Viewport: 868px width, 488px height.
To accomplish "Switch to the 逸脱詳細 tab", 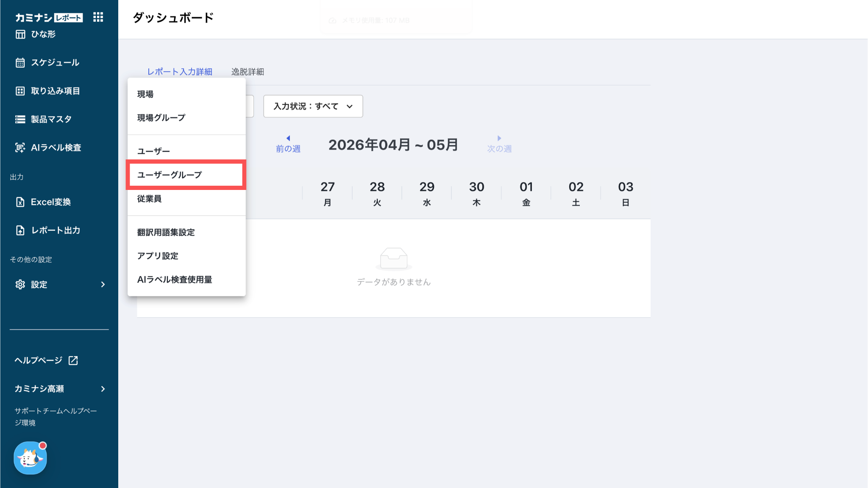I will pos(248,72).
